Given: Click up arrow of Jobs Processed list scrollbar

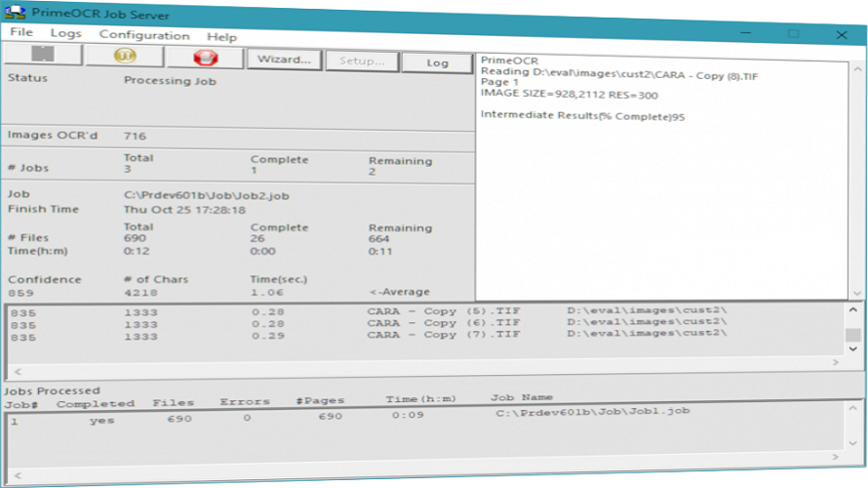Looking at the screenshot, I should (x=853, y=408).
